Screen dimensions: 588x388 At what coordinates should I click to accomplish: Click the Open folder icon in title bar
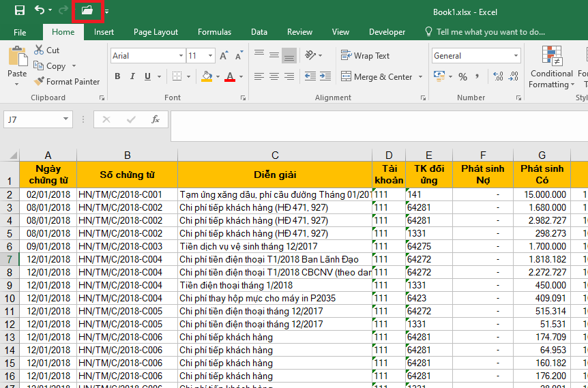(x=87, y=10)
